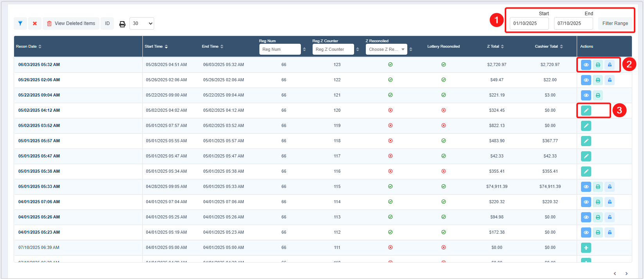The image size is (644, 279).
Task: Click View Deleted Items button
Action: 71,23
